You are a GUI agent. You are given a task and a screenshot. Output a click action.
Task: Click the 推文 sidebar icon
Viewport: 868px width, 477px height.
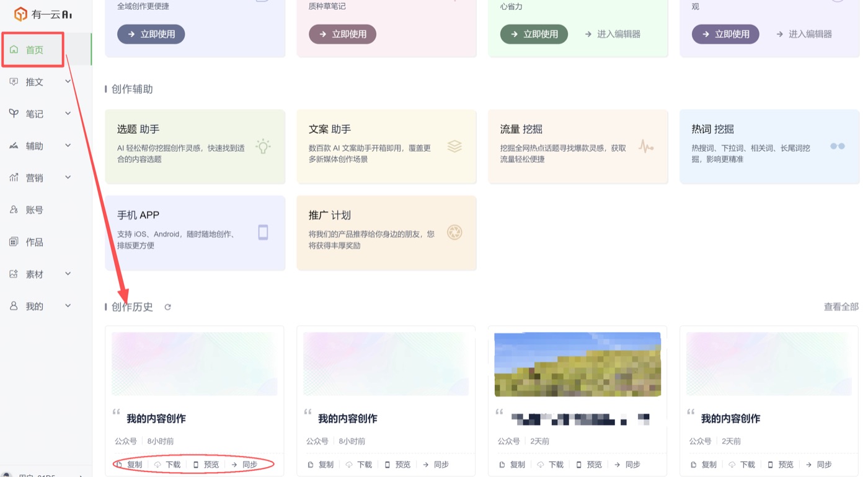pyautogui.click(x=14, y=82)
